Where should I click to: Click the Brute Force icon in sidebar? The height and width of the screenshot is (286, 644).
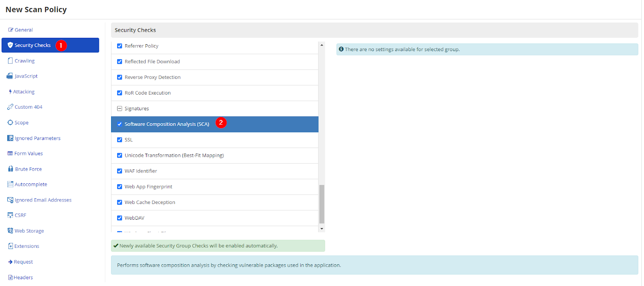10,169
